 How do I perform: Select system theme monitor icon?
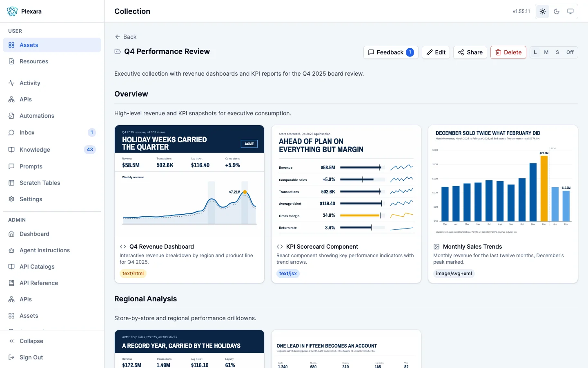570,11
